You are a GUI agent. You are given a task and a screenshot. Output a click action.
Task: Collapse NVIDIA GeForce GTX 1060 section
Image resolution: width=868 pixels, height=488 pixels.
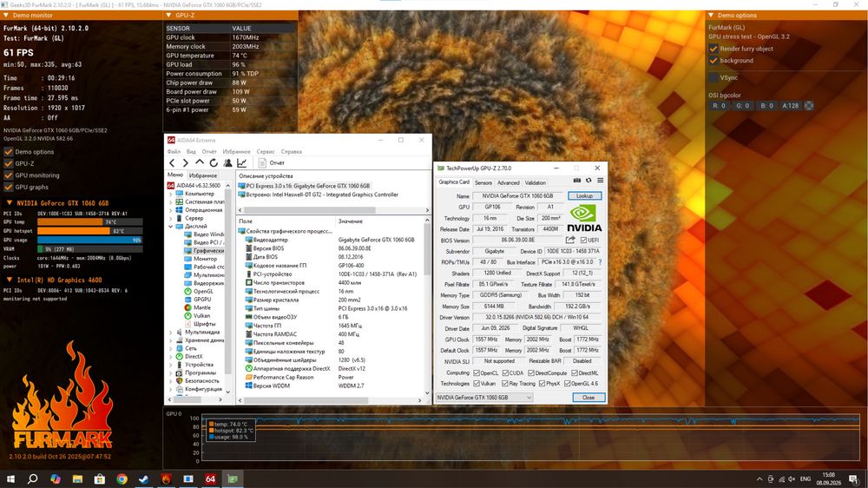[x=9, y=203]
